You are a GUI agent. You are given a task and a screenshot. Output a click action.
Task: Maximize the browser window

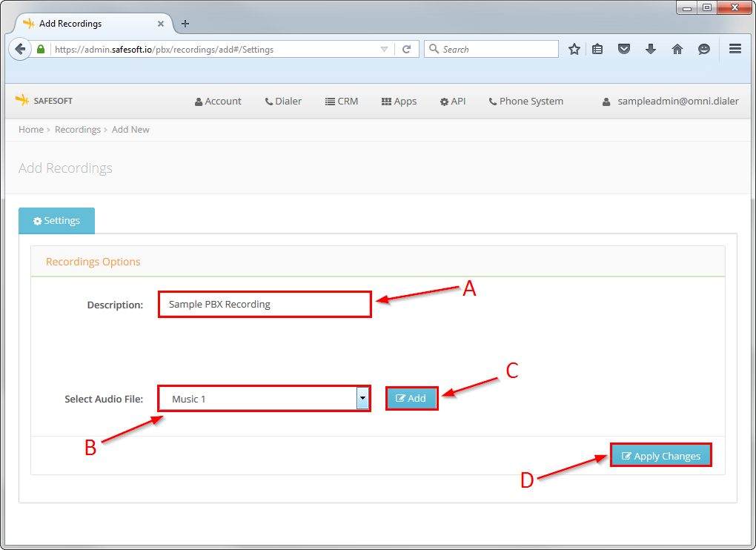coord(707,7)
